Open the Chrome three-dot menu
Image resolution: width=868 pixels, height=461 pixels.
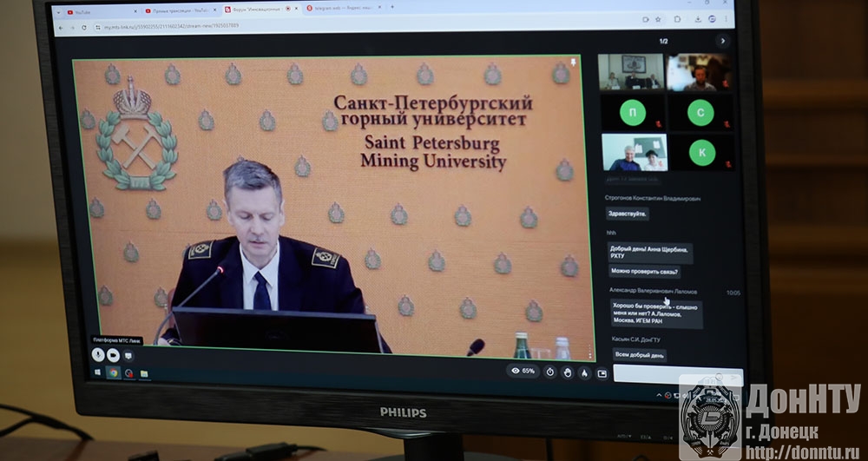click(x=726, y=19)
